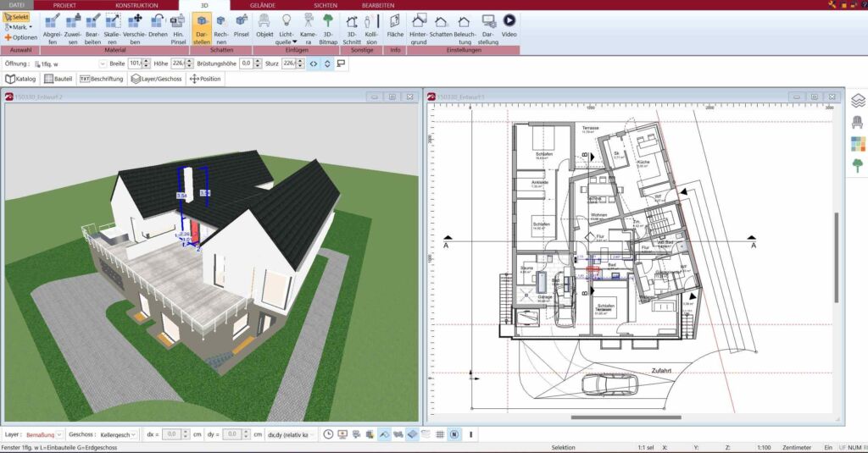Image resolution: width=868 pixels, height=453 pixels.
Task: Click the Skalieren material icon
Action: pyautogui.click(x=113, y=29)
